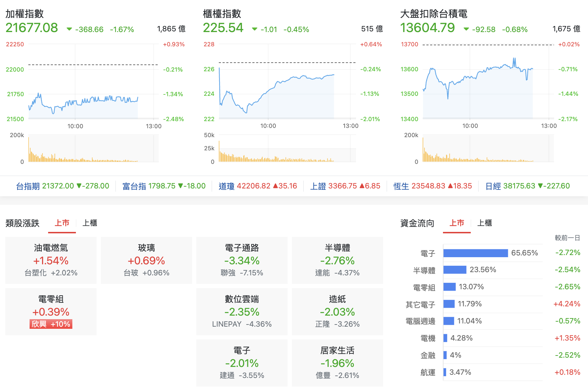588x389 pixels.
Task: Open the 大盤扣除台積電 heading
Action: [x=434, y=14]
